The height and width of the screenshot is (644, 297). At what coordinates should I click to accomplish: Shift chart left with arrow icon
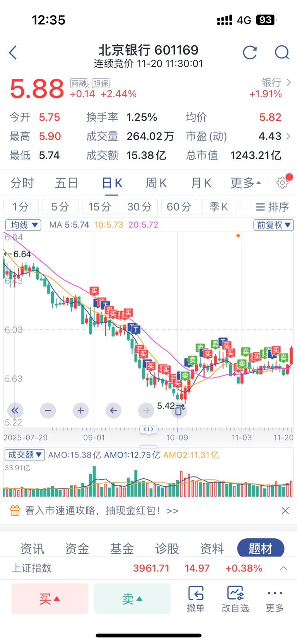[x=113, y=410]
